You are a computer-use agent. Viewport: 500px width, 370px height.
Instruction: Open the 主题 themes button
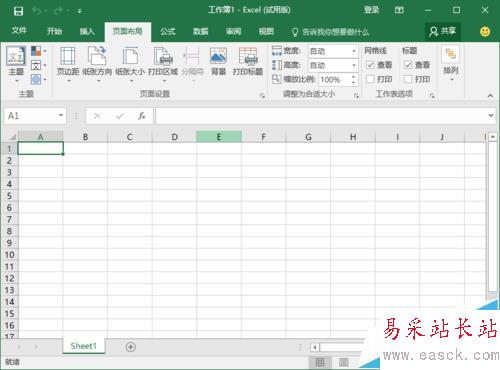tap(16, 65)
